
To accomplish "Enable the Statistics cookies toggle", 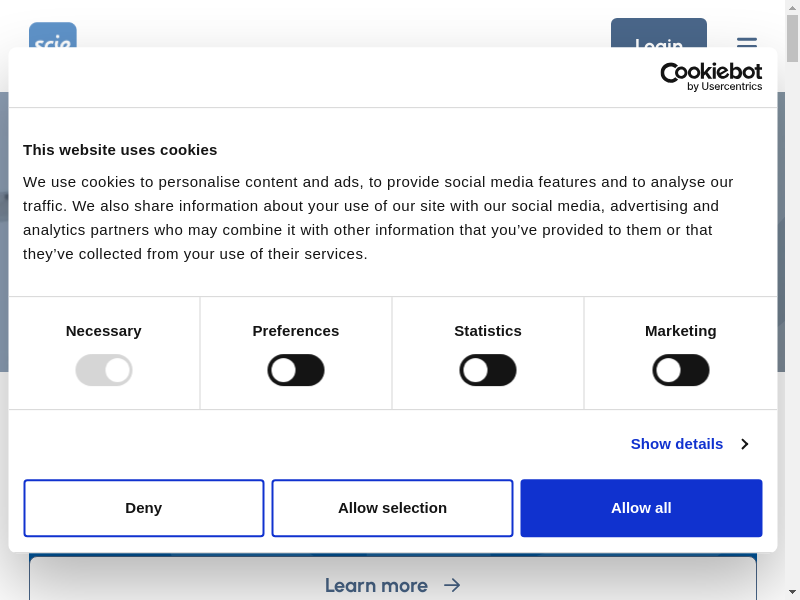I will [488, 370].
